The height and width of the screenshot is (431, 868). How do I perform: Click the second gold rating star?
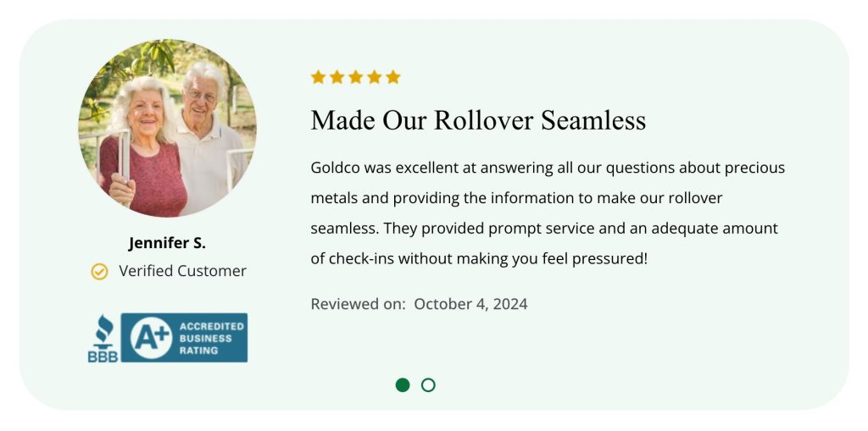(x=337, y=77)
